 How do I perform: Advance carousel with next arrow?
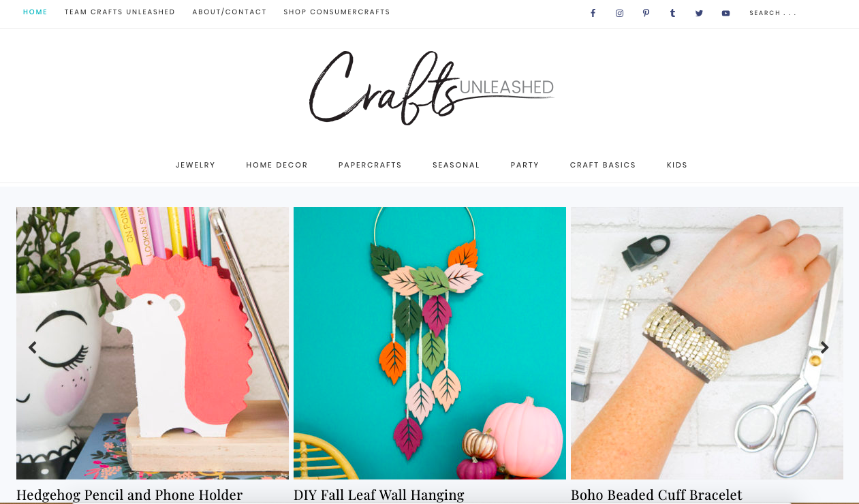pos(824,347)
